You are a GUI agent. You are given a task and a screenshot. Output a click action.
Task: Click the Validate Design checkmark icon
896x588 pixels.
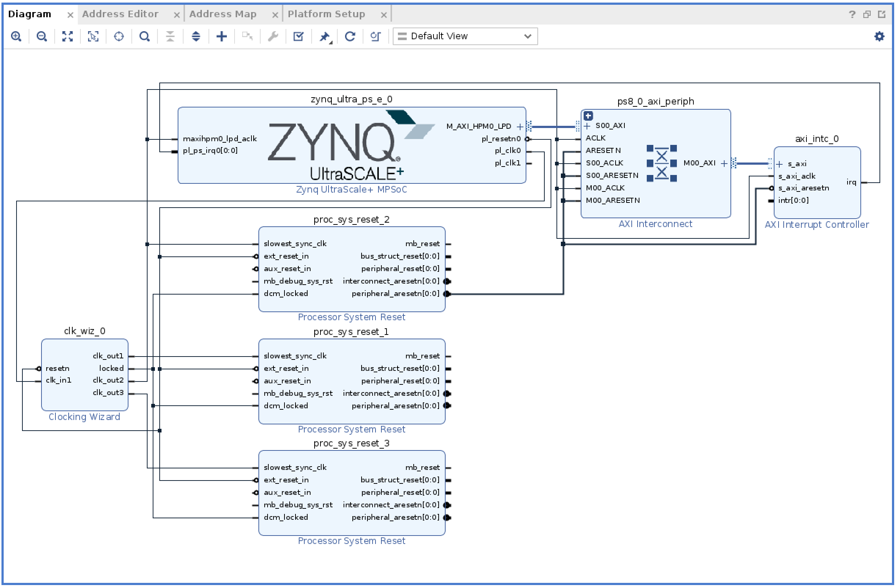tap(298, 36)
